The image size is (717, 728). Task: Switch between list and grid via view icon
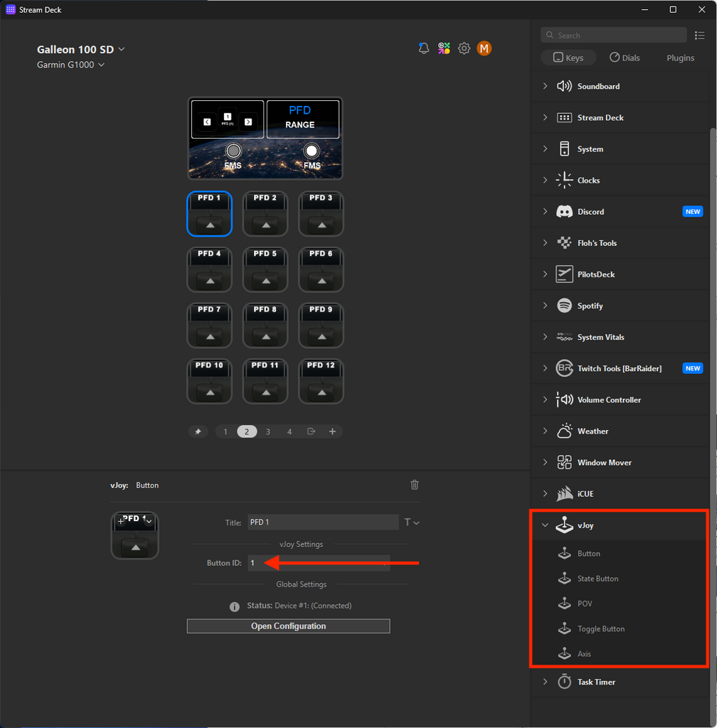click(700, 35)
